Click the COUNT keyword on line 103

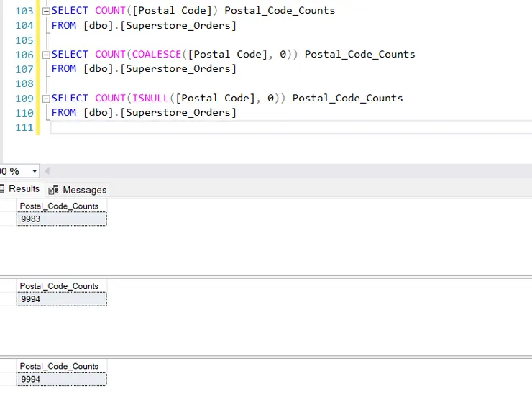[110, 11]
